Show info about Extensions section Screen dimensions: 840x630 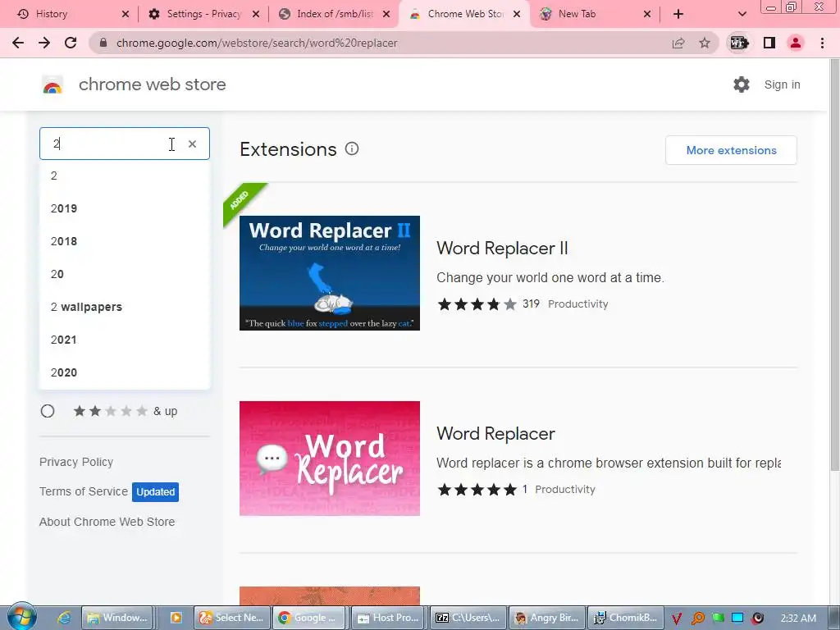tap(351, 149)
